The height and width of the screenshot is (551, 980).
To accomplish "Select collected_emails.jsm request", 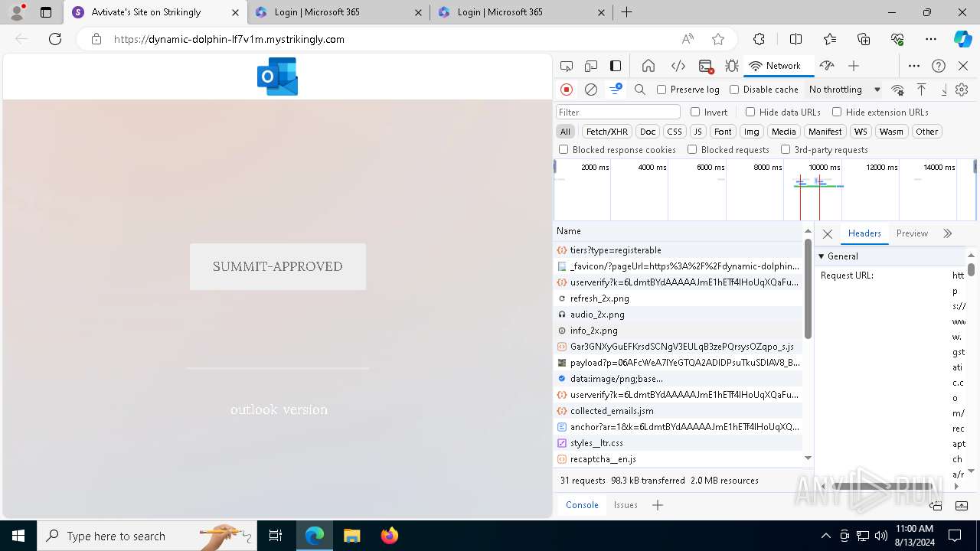I will 678,411.
